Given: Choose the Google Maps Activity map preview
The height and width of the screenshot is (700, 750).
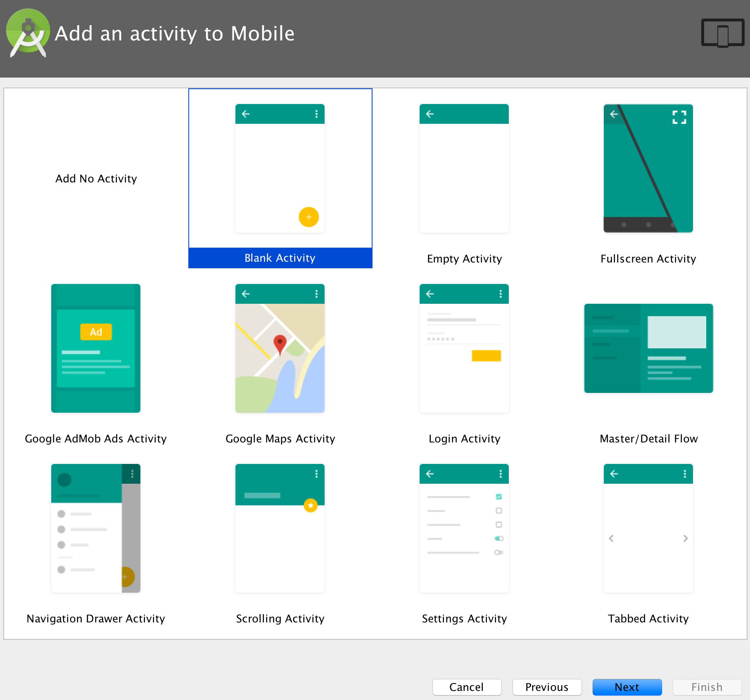Looking at the screenshot, I should click(280, 348).
